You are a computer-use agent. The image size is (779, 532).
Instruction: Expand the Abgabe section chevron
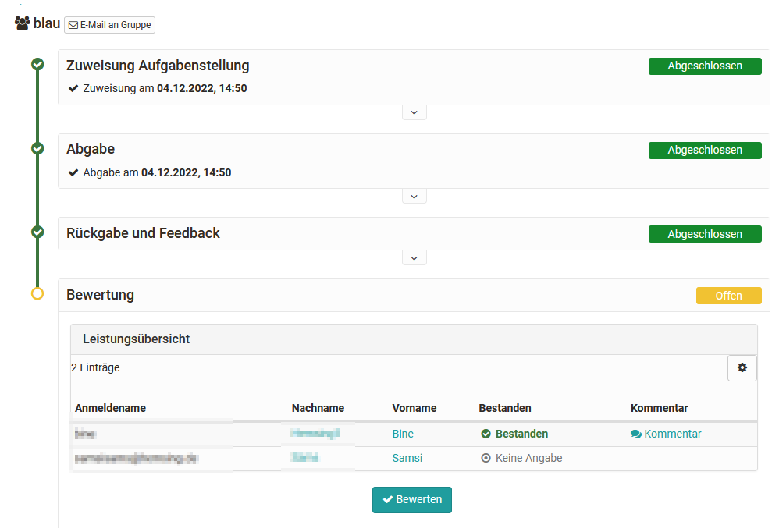414,196
